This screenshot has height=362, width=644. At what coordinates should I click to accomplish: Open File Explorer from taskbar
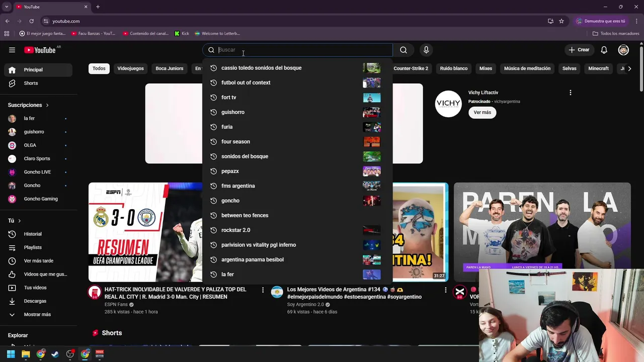point(26,354)
